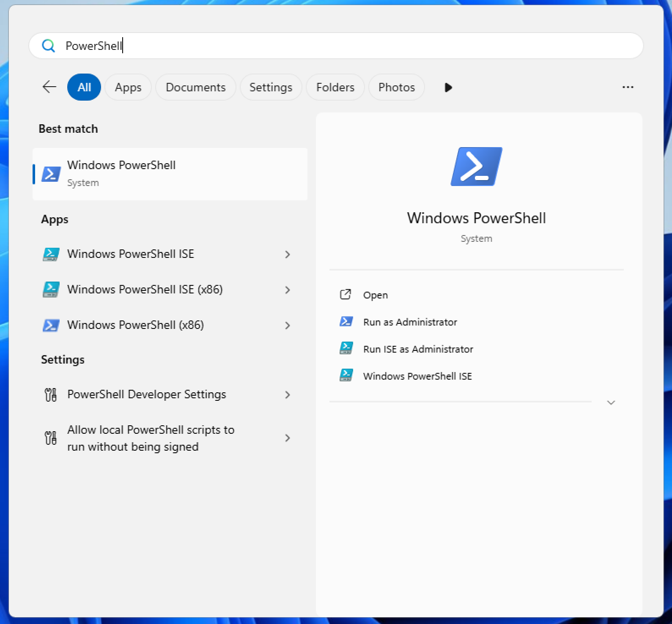
Task: Choose Run as Administrator
Action: tap(410, 322)
